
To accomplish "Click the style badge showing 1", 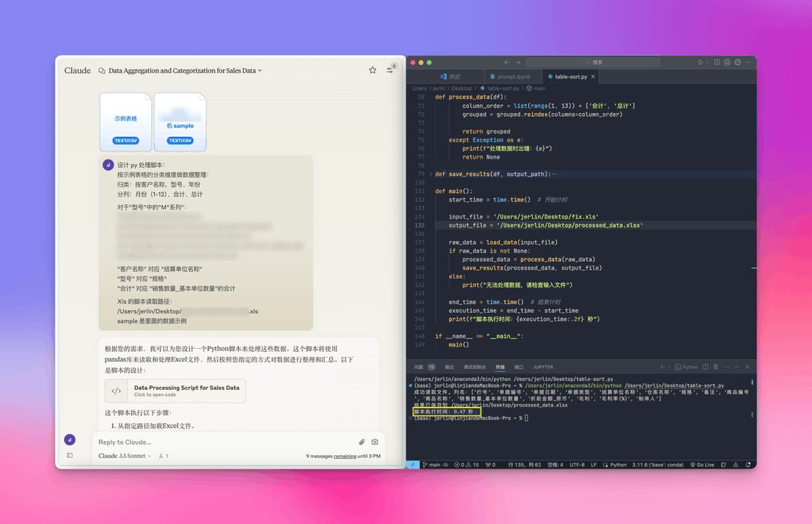I will point(164,456).
